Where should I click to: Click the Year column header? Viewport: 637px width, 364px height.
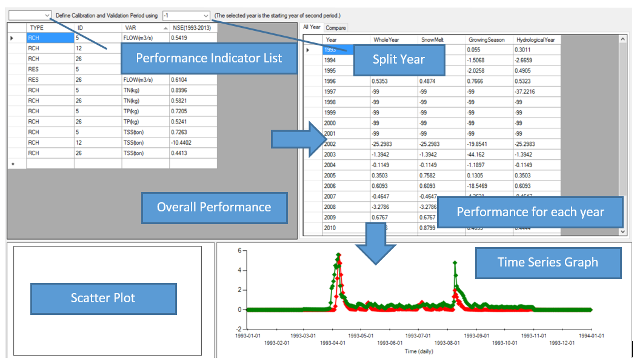pos(347,40)
